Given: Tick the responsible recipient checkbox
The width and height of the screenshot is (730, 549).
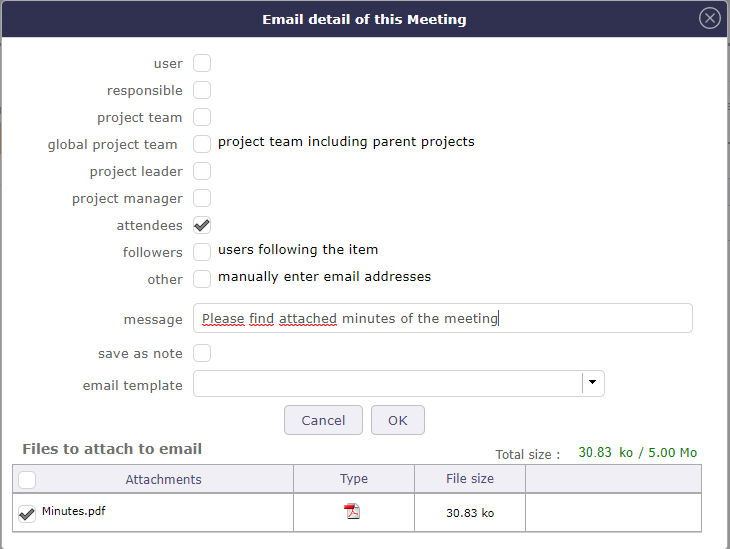Looking at the screenshot, I should [202, 90].
